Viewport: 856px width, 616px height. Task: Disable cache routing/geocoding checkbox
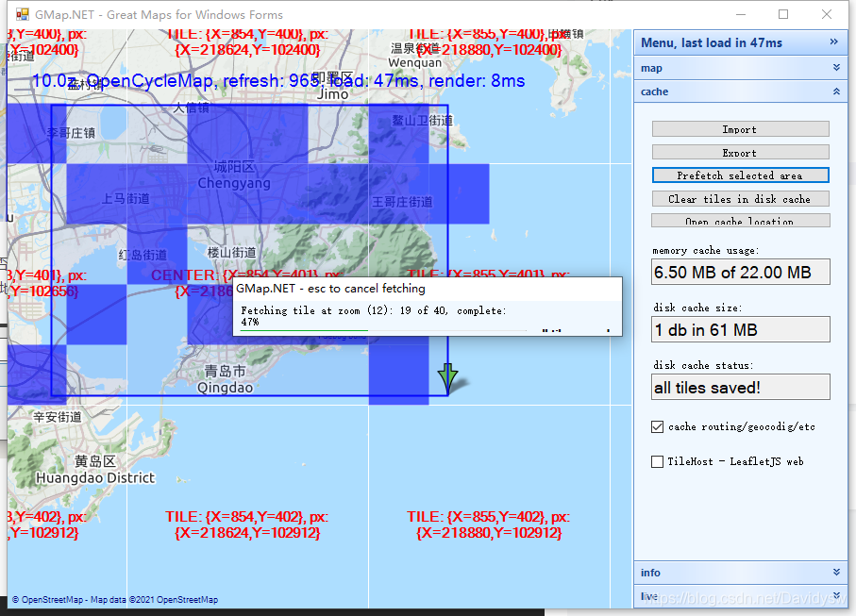657,426
